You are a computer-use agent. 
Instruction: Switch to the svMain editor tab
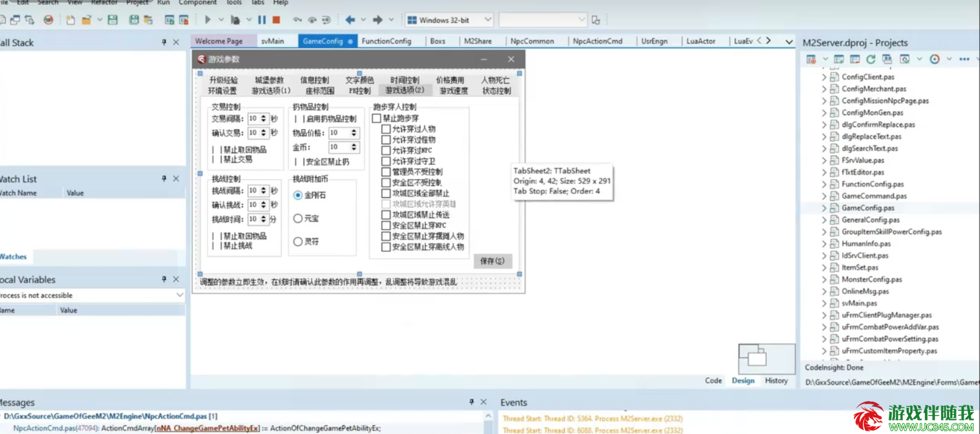272,41
